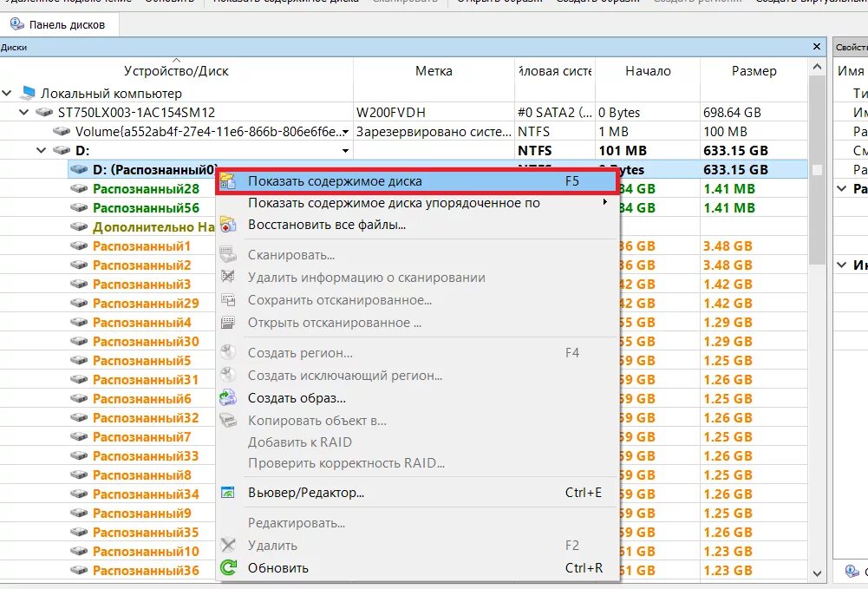Image resolution: width=868 pixels, height=589 pixels.
Task: Open dropdown arrow on the D: row
Action: tap(345, 151)
